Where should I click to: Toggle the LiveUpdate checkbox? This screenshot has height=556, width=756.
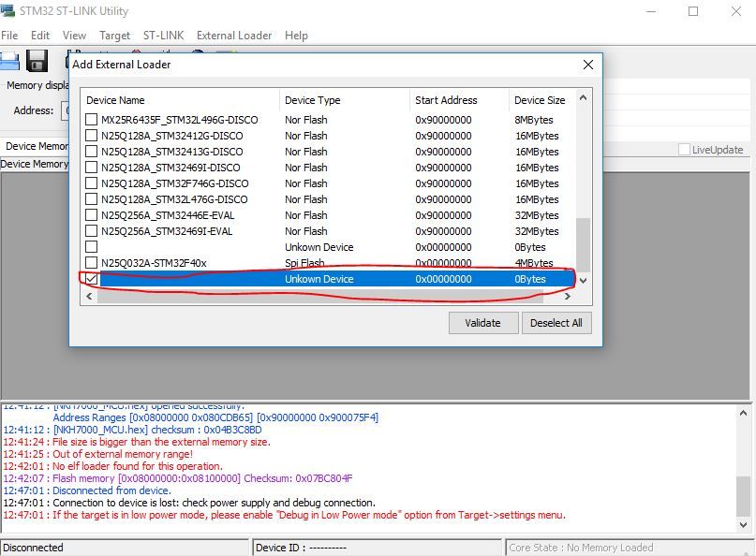(684, 150)
